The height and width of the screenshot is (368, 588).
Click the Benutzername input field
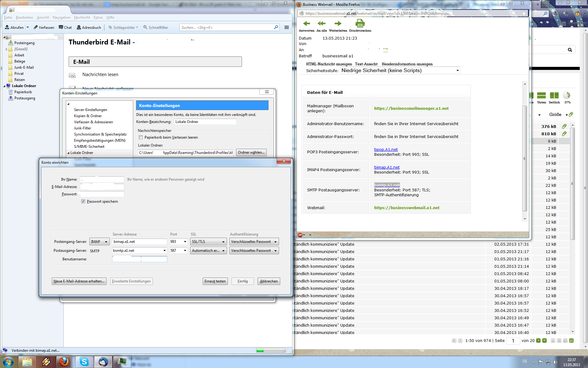tap(139, 259)
